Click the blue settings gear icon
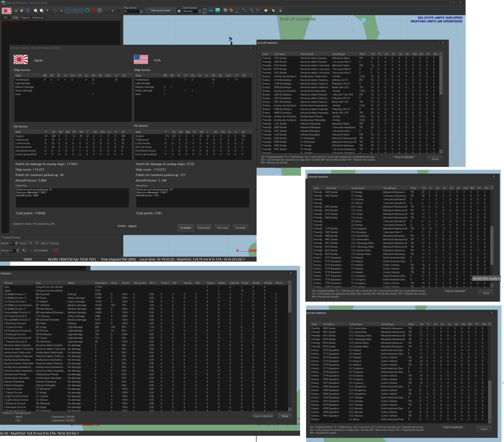The image size is (504, 442). tap(28, 11)
